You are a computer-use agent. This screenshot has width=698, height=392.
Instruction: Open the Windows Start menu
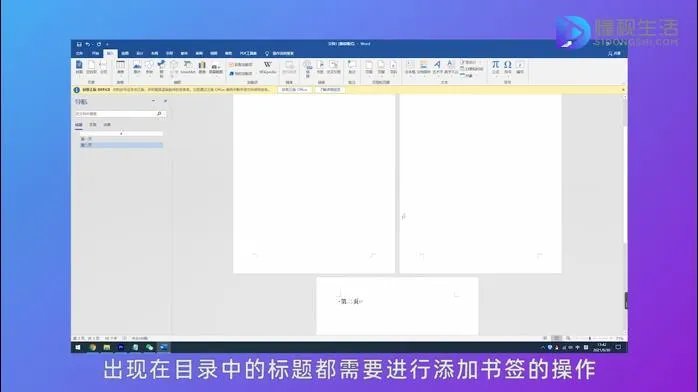[x=78, y=348]
